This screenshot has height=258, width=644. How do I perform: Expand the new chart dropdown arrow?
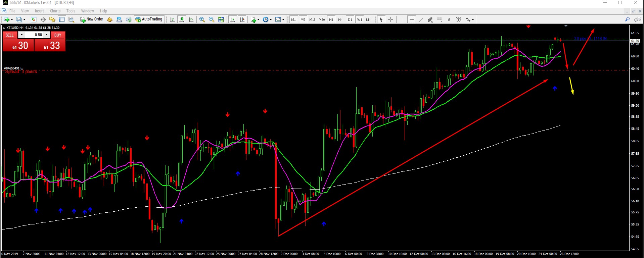click(12, 19)
